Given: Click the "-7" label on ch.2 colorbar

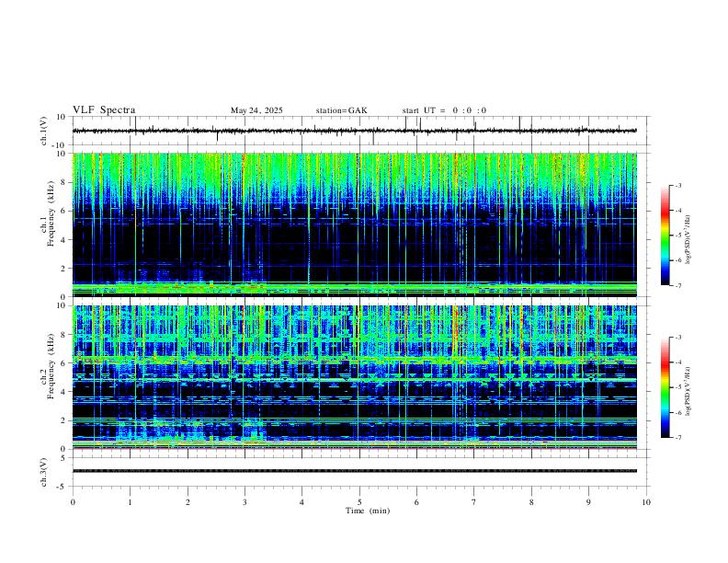Looking at the screenshot, I should pos(678,438).
